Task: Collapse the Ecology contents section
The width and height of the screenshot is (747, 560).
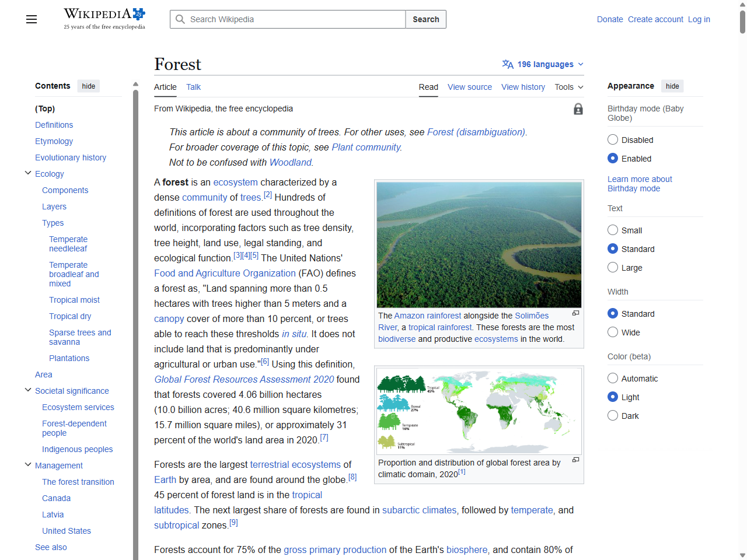Action: click(28, 173)
